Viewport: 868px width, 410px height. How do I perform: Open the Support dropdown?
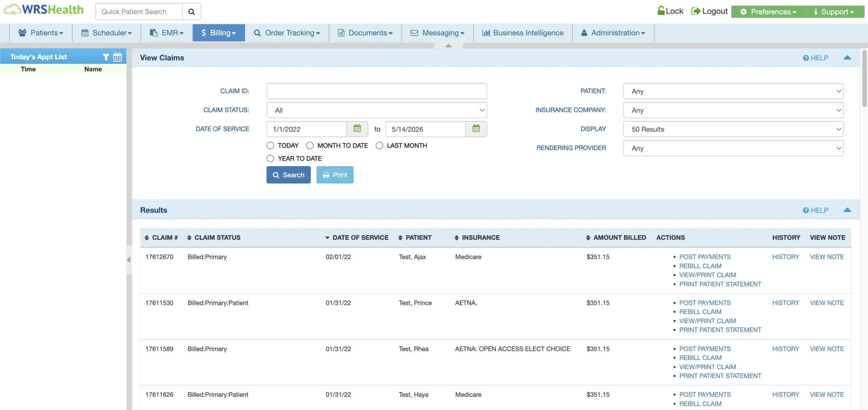(835, 12)
